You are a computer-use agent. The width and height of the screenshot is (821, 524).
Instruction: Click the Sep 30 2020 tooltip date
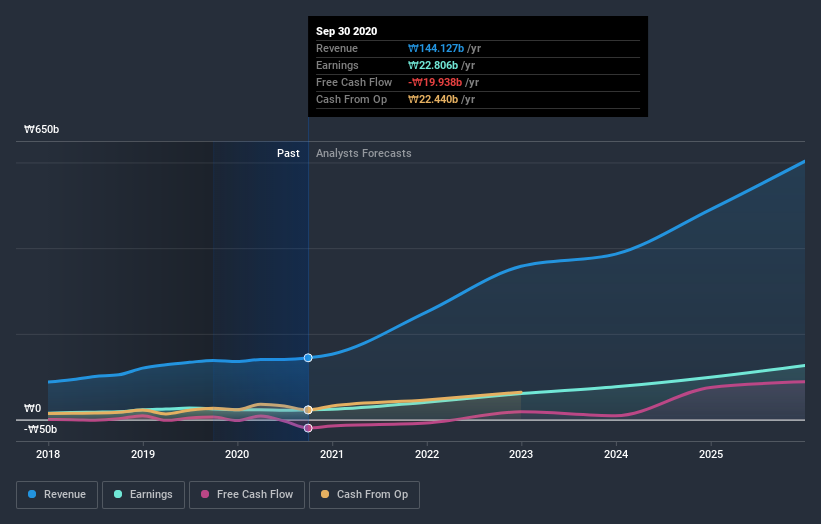click(x=347, y=31)
